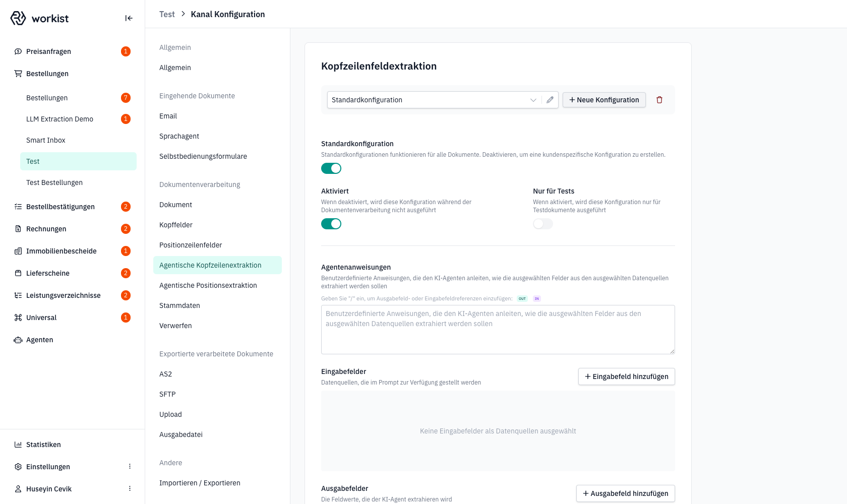Viewport: 847px width, 504px height.
Task: Click the workist logo
Action: click(x=39, y=18)
